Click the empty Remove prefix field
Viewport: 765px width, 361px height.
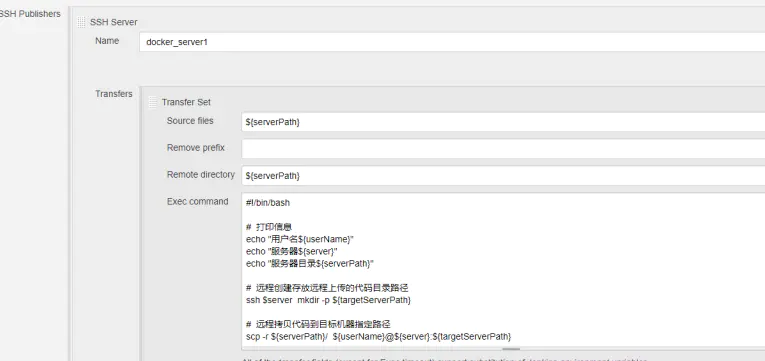[503, 149]
